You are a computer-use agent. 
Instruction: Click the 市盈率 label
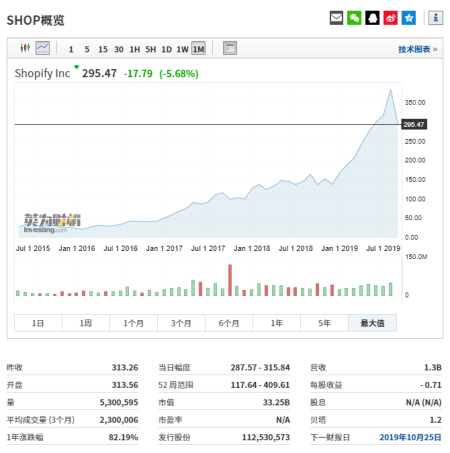[x=170, y=420]
